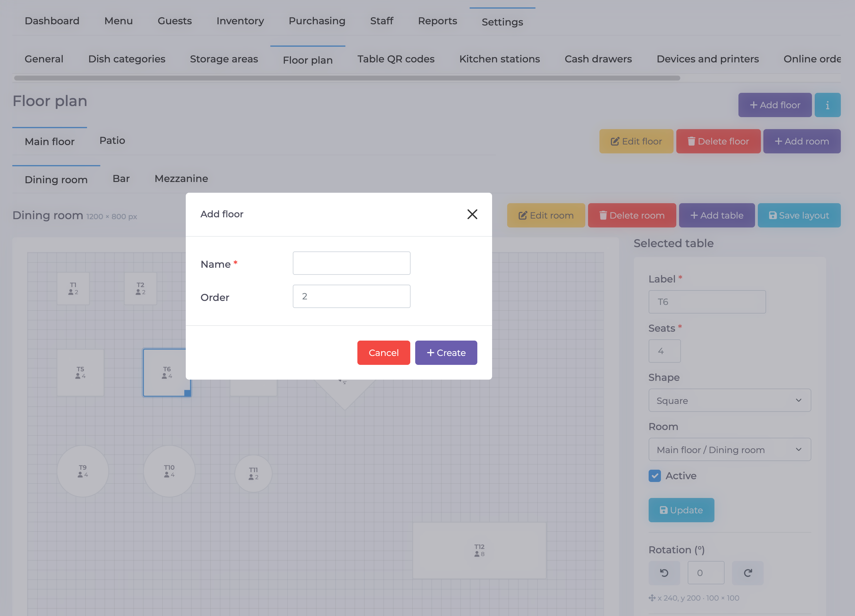The width and height of the screenshot is (855, 616).
Task: Select small round table T11
Action: pos(253,474)
